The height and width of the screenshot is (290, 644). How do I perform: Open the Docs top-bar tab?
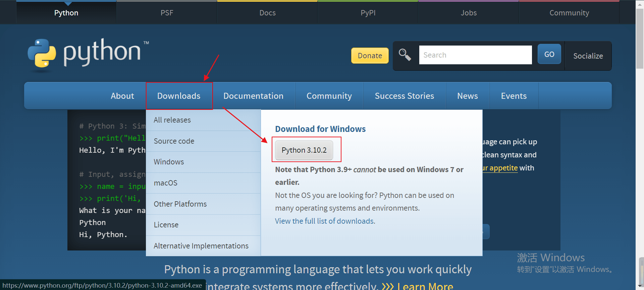tap(267, 13)
